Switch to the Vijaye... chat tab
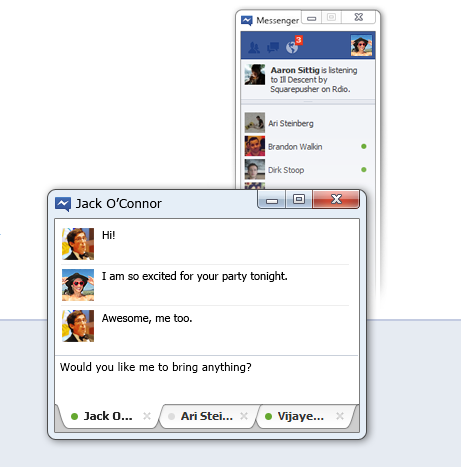 point(301,416)
